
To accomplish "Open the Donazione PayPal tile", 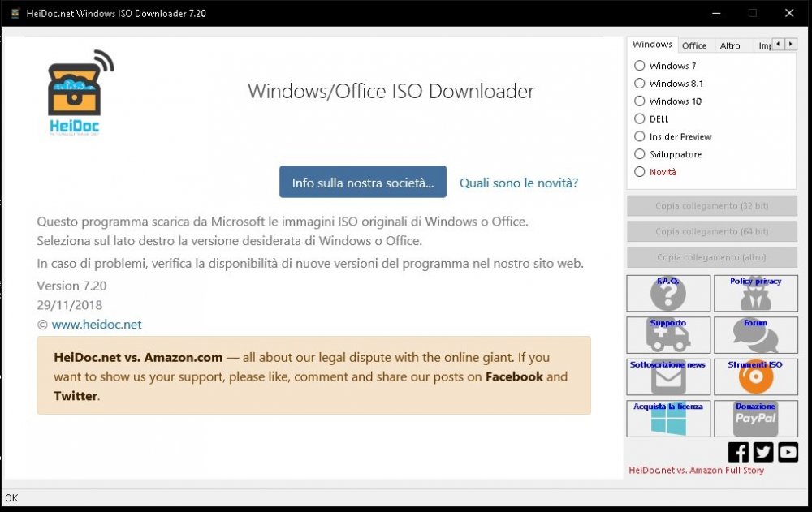I will coord(755,419).
